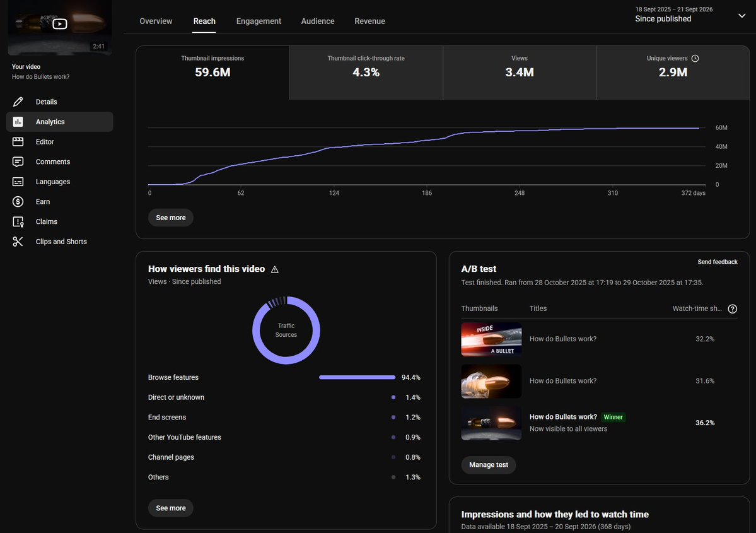Click the Details pencil icon
Screen dimensions: 756x533
[18, 102]
